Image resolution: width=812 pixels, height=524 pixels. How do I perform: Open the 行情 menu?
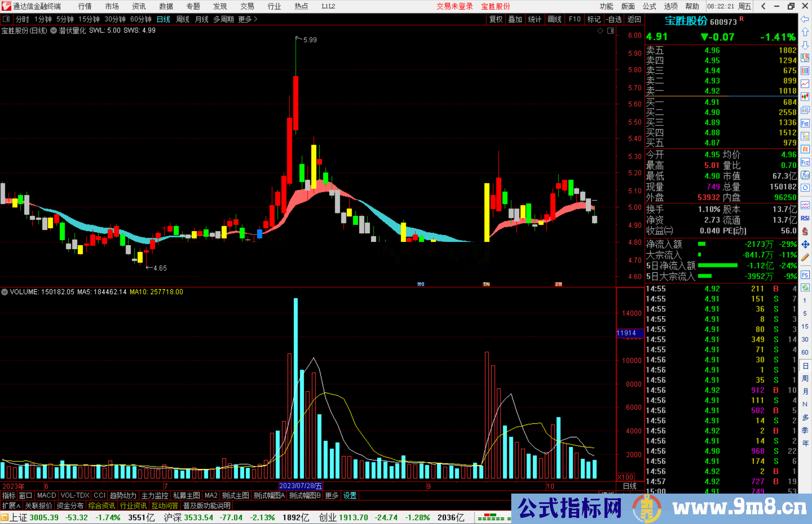click(85, 6)
